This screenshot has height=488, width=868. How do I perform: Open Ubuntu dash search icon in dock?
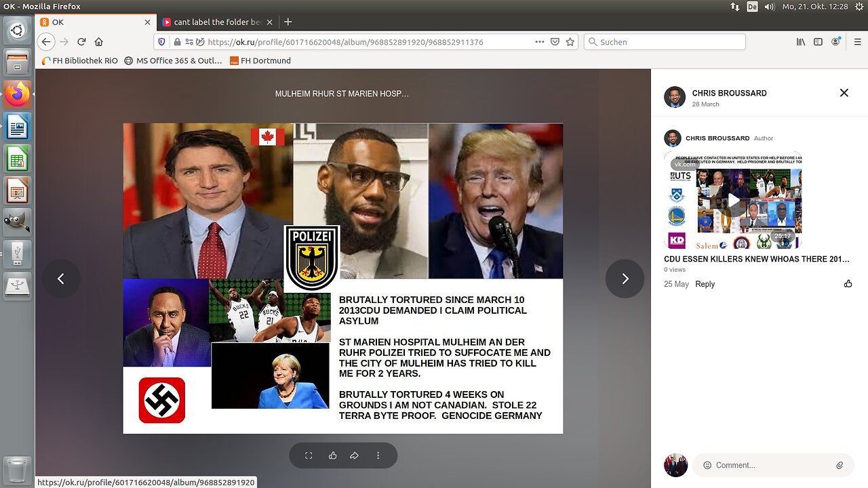tap(17, 30)
